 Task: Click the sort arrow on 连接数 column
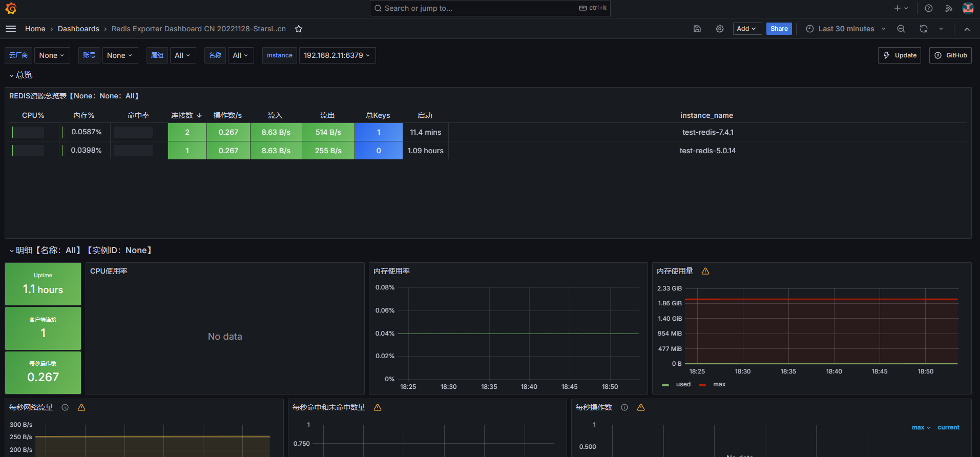(x=199, y=115)
